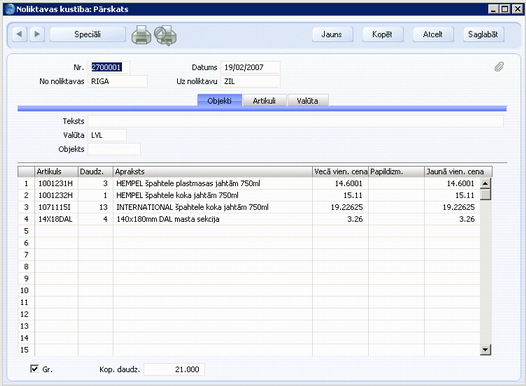
Task: Select row number 15
Action: pyautogui.click(x=26, y=350)
